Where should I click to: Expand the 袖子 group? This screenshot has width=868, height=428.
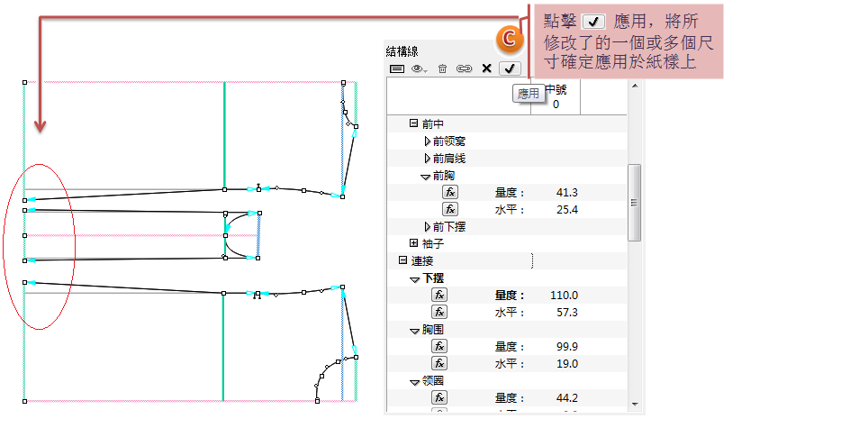pyautogui.click(x=413, y=243)
